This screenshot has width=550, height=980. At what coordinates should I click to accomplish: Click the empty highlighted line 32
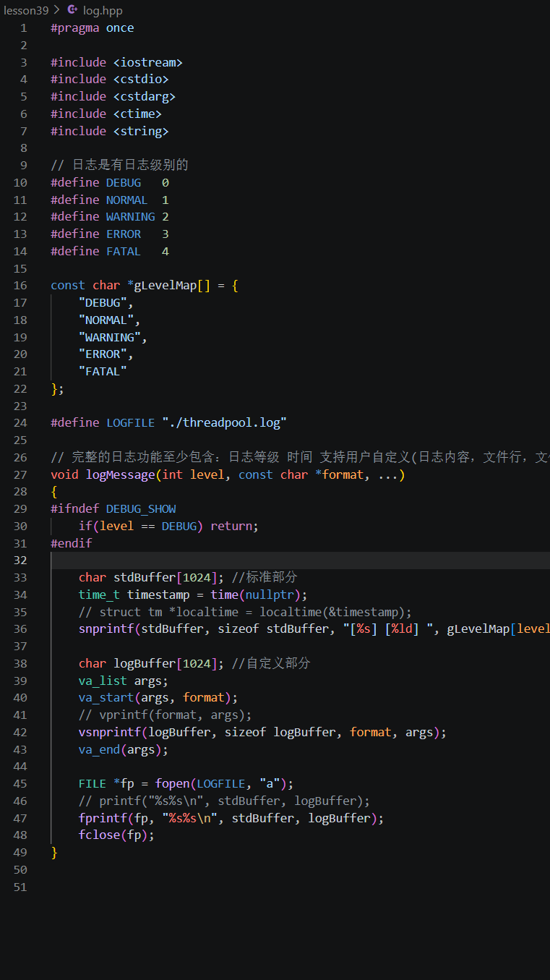tap(300, 561)
